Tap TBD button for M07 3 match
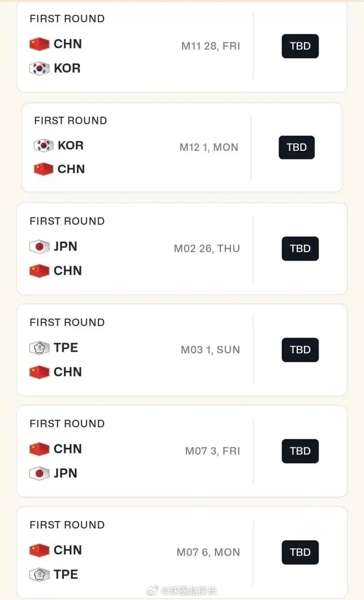 [300, 451]
